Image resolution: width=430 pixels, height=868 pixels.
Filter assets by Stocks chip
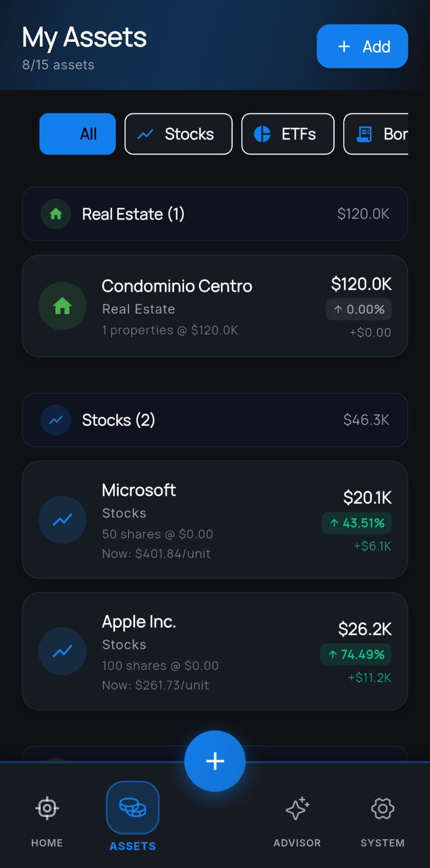tap(178, 134)
